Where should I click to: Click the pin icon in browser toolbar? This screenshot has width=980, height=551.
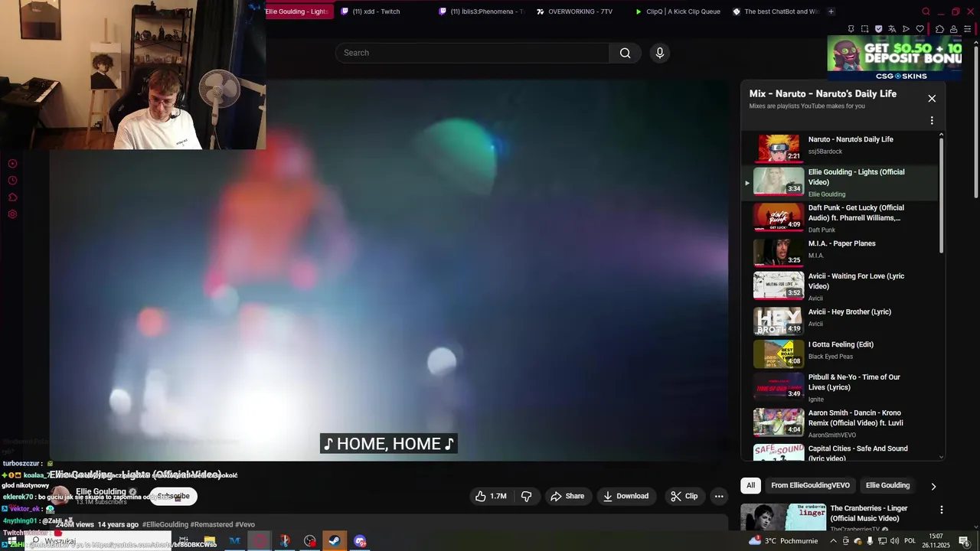click(x=851, y=29)
